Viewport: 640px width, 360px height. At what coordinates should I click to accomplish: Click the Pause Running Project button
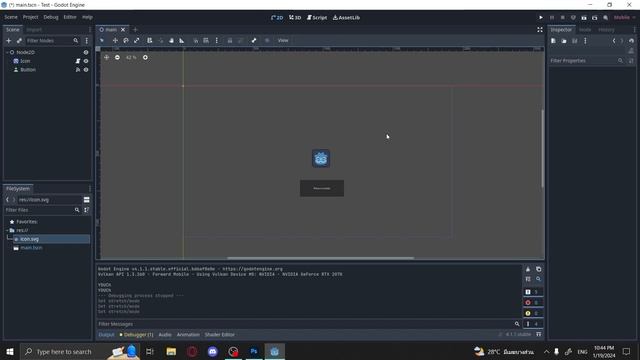coord(552,18)
